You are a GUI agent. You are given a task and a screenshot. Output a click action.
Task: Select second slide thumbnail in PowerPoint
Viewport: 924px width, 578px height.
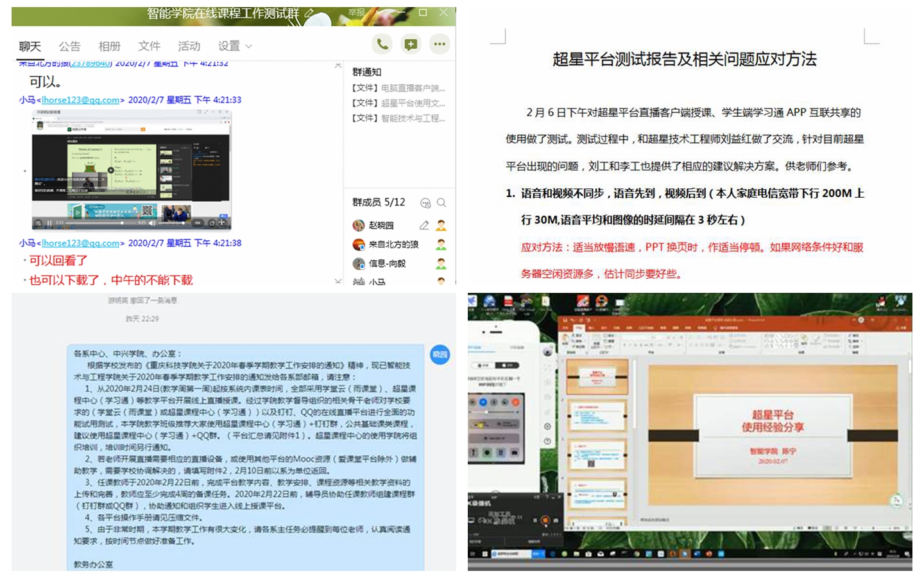(x=597, y=416)
